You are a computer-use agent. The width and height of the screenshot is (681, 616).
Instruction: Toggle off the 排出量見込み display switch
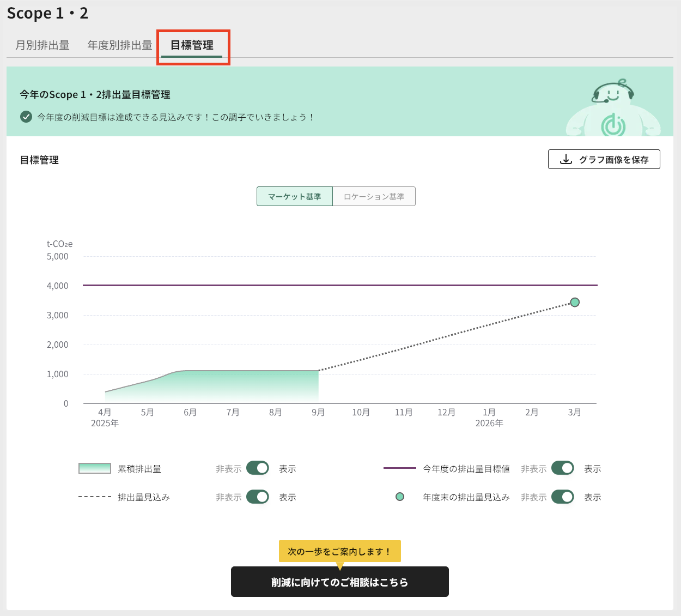[x=257, y=497]
